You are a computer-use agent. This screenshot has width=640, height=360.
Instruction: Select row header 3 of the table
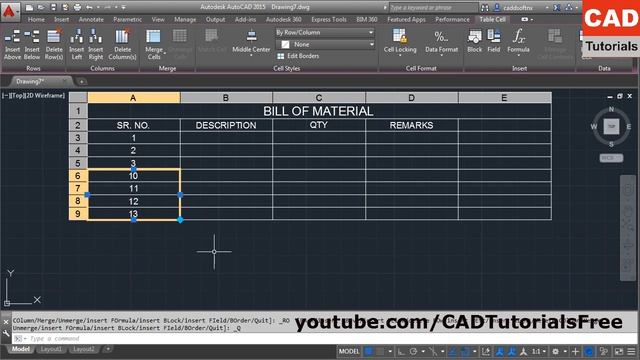point(78,138)
